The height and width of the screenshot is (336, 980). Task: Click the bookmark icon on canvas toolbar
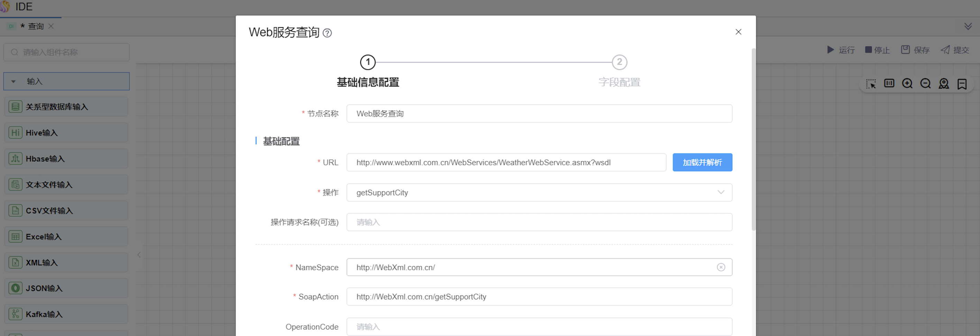point(962,84)
